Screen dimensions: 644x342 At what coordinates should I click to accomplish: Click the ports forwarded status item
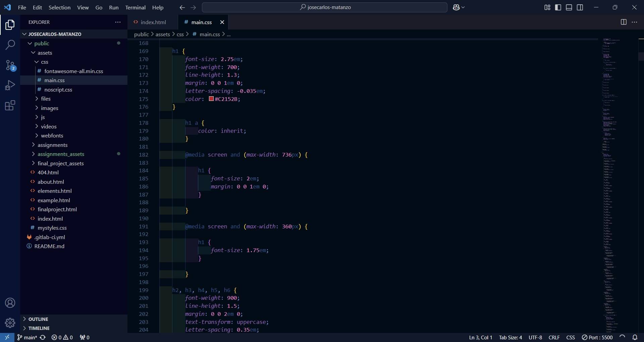click(85, 337)
